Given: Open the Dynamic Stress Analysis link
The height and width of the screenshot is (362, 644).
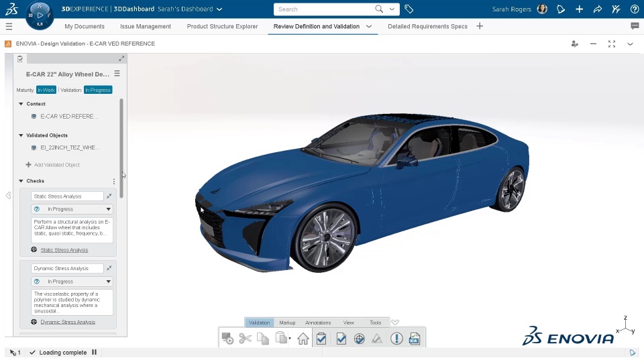Looking at the screenshot, I should click(68, 322).
